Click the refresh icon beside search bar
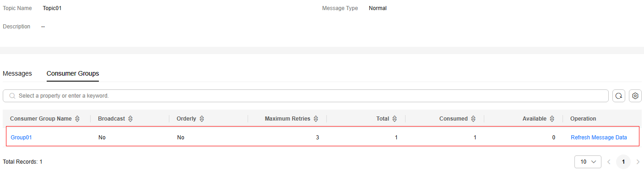The height and width of the screenshot is (171, 644). (x=619, y=96)
